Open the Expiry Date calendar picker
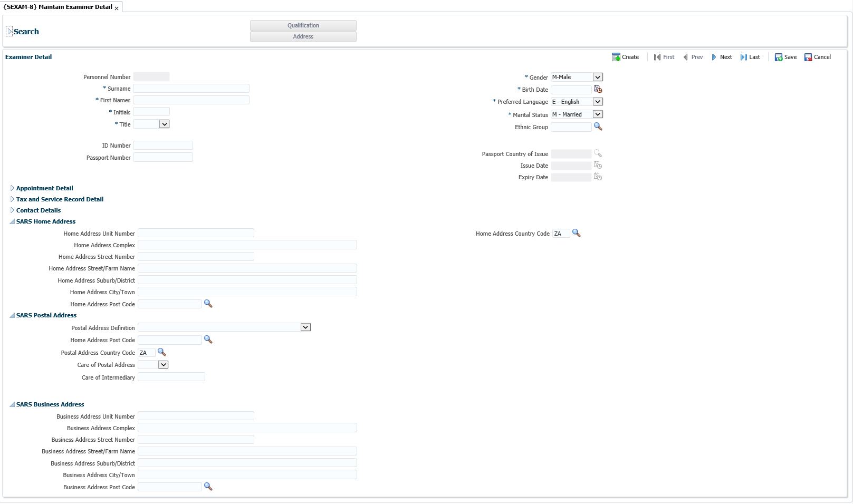Screen dimensions: 853x504 pos(597,177)
